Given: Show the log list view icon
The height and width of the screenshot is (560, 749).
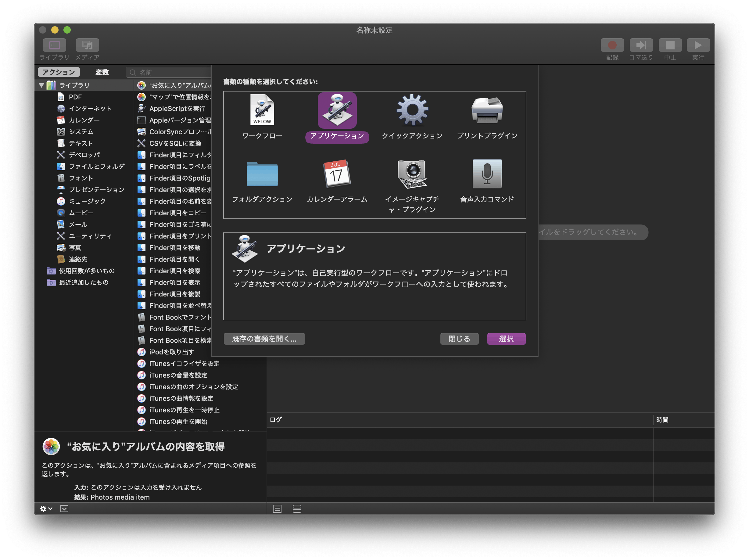Looking at the screenshot, I should click(277, 508).
